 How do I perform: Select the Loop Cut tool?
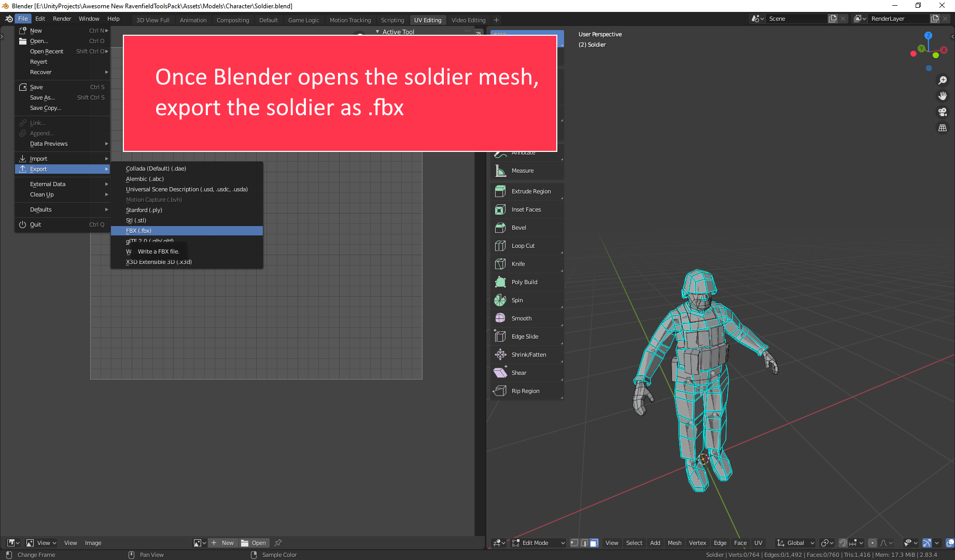pyautogui.click(x=527, y=246)
